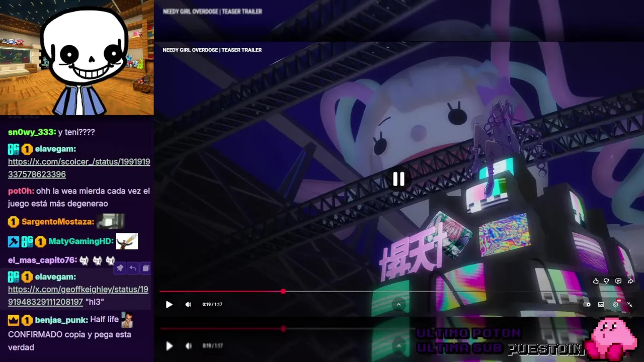Click the emote after 'Half life' text
This screenshot has width=644, height=362.
[x=127, y=319]
